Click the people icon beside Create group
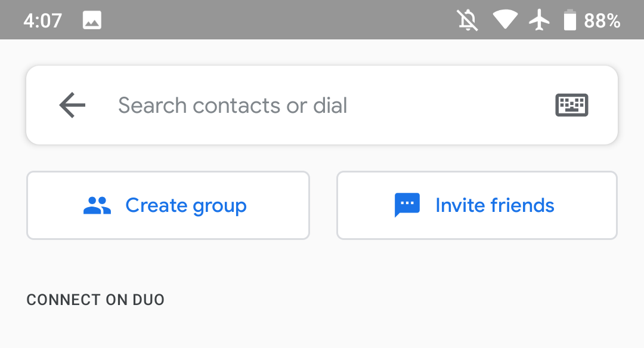 [x=97, y=206]
